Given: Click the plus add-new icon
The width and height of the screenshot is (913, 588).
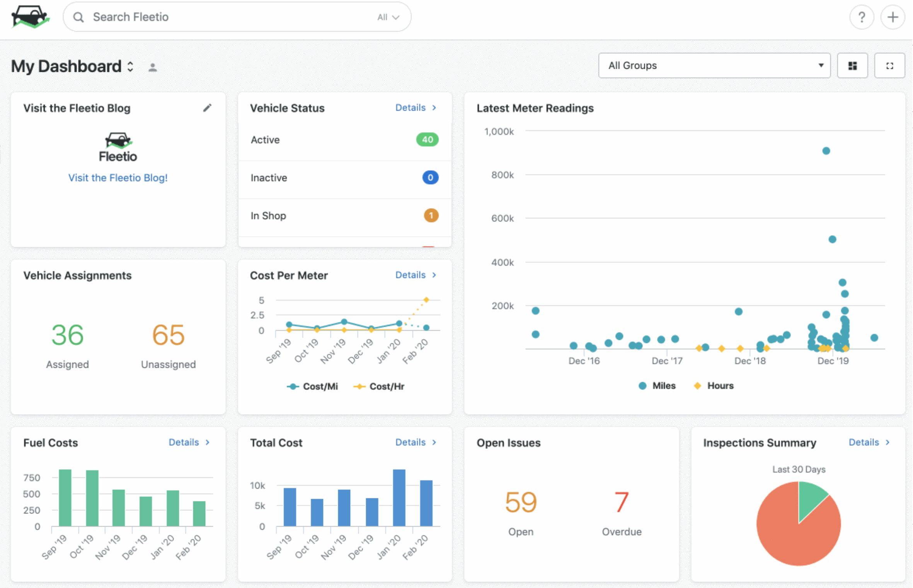Looking at the screenshot, I should click(x=893, y=17).
